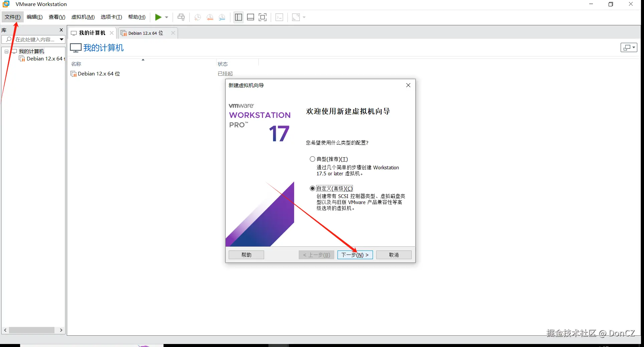Viewport: 644px width, 347px height.
Task: Click the search magnifier icon in the library
Action: click(x=9, y=39)
